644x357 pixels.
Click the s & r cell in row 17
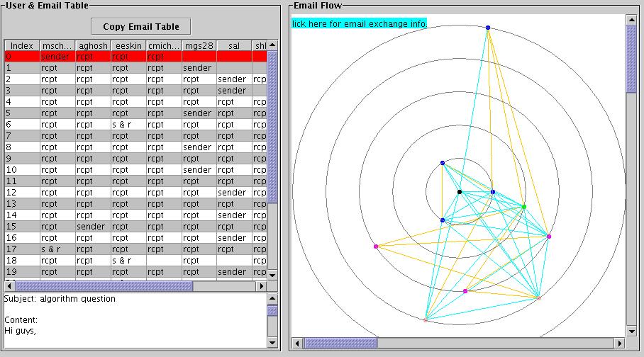[x=57, y=249]
